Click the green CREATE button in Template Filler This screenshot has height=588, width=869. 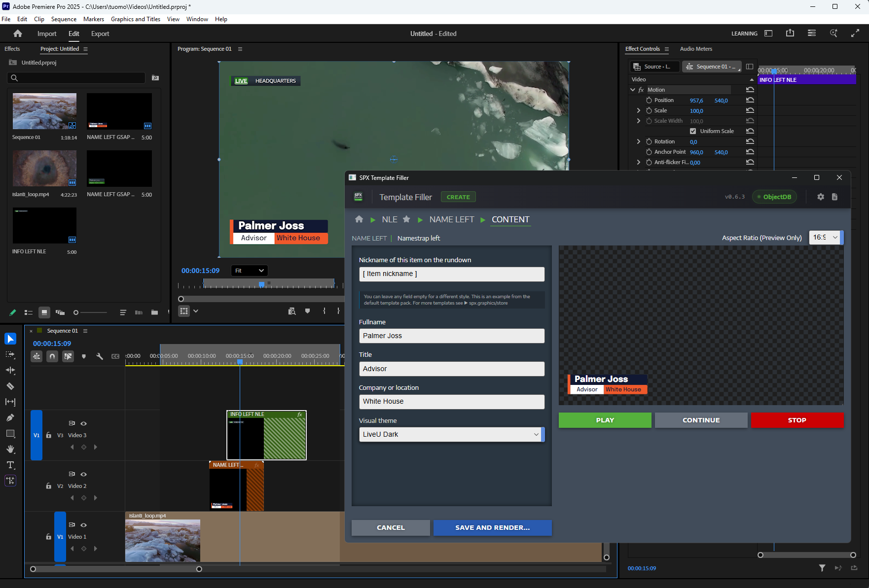[x=458, y=197]
